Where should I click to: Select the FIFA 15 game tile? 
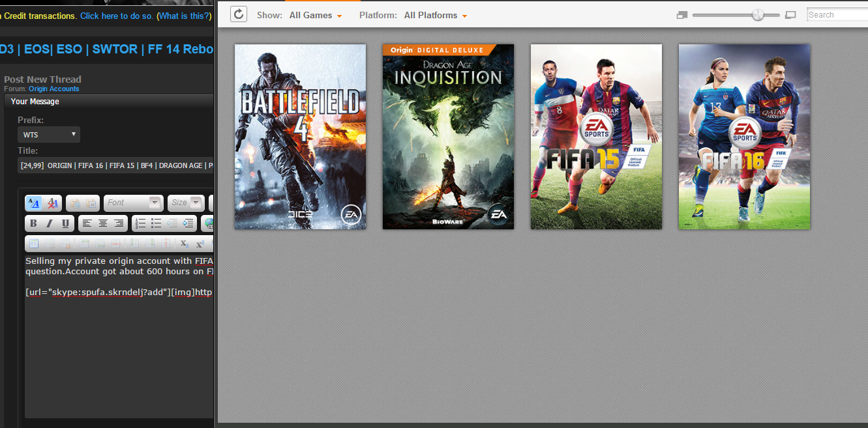click(x=596, y=137)
